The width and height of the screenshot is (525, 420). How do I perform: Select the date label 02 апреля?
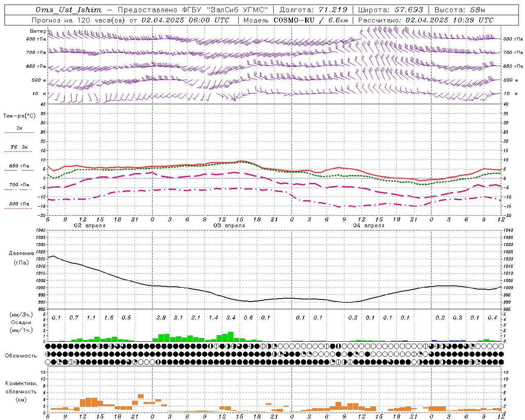coord(89,226)
